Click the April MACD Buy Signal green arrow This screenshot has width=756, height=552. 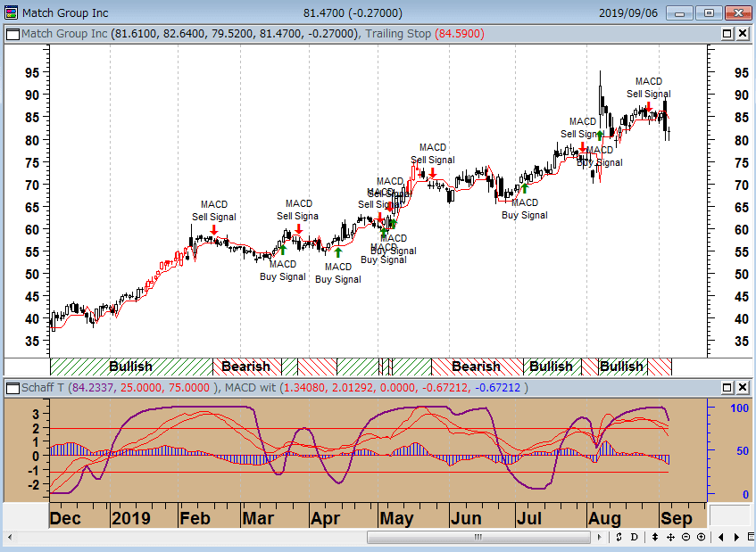pyautogui.click(x=338, y=251)
